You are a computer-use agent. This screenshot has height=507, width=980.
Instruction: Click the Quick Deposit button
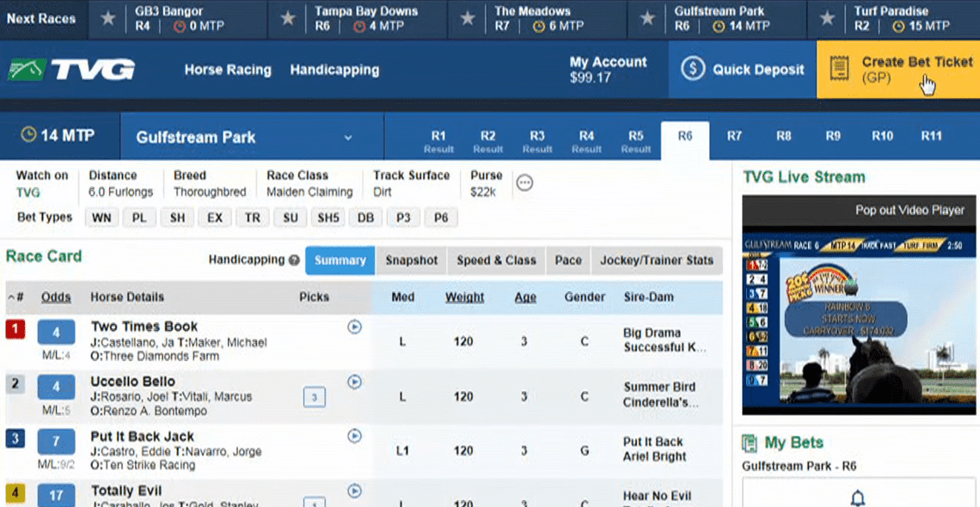743,70
